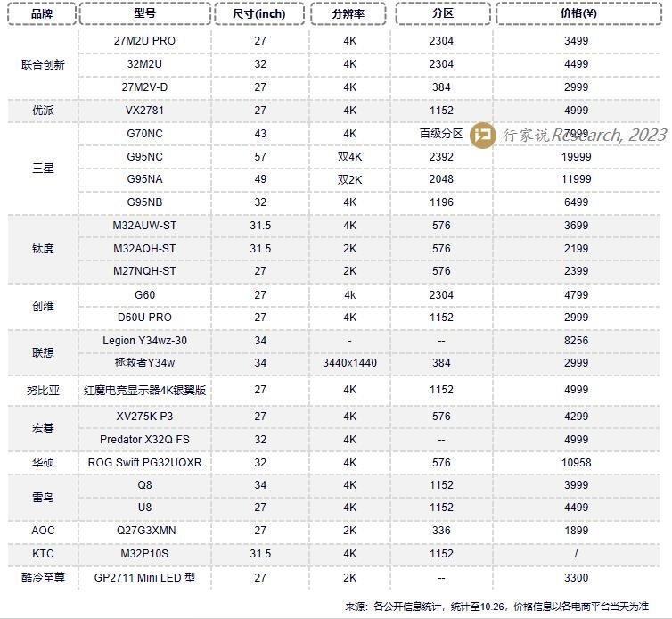Image resolution: width=672 pixels, height=619 pixels.
Task: Select the Predator X32Q FS model cell
Action: pos(145,440)
